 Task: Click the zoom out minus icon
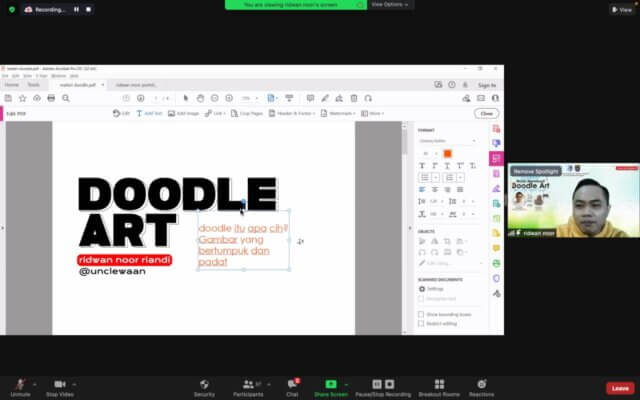pos(215,98)
